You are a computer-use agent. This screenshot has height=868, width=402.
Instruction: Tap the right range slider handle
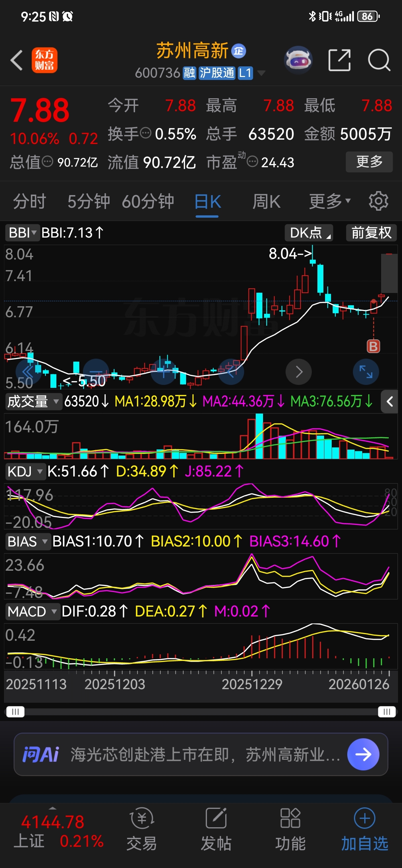(387, 712)
